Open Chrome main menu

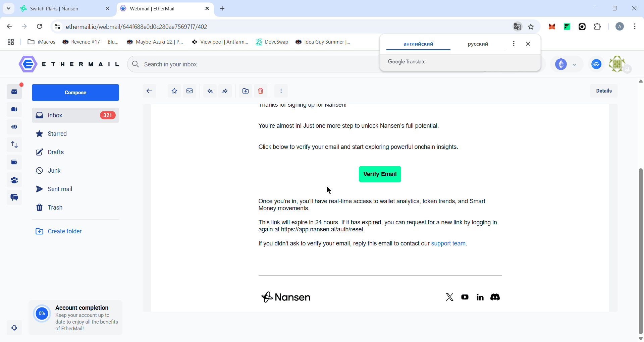click(x=635, y=26)
